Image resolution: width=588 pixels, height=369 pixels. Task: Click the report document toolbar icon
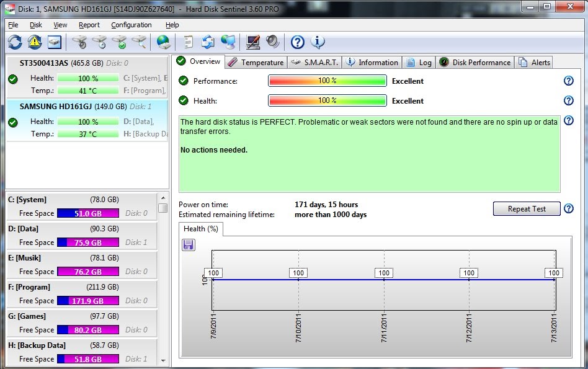tap(187, 42)
